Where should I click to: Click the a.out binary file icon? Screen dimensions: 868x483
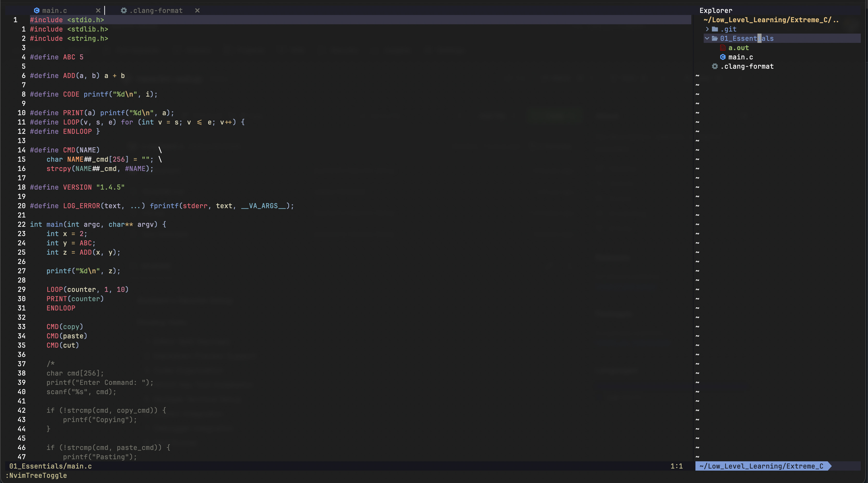(x=723, y=48)
